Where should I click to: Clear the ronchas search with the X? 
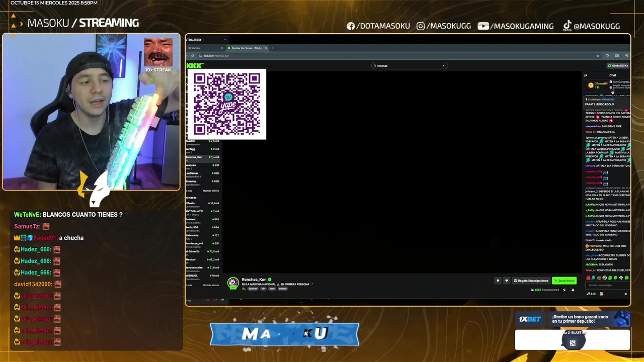click(444, 65)
